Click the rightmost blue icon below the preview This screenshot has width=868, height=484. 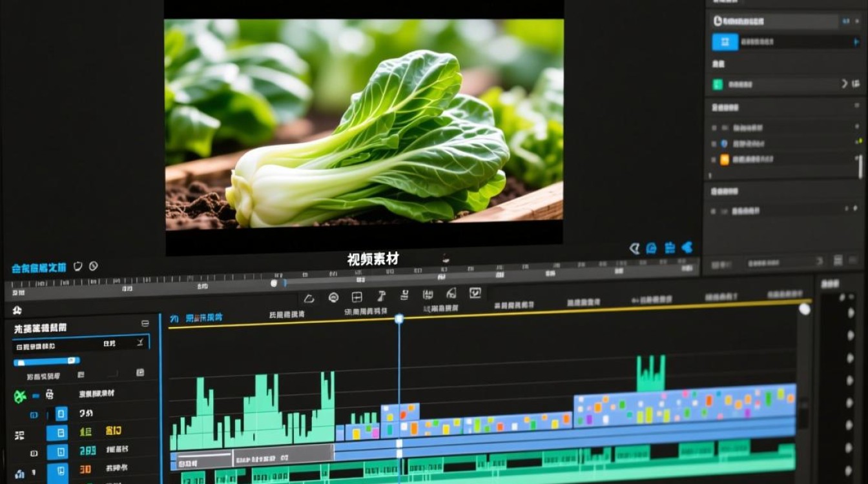coord(687,247)
